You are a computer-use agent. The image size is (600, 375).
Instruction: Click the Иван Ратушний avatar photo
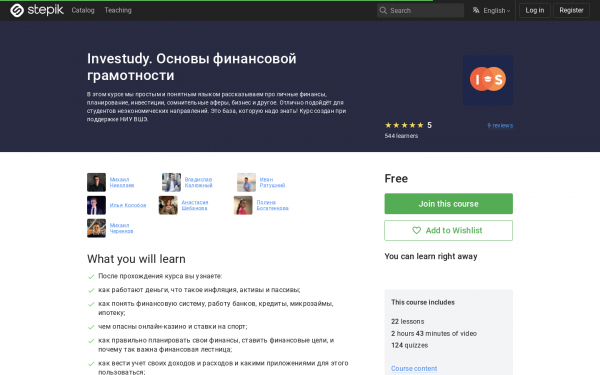point(246,182)
